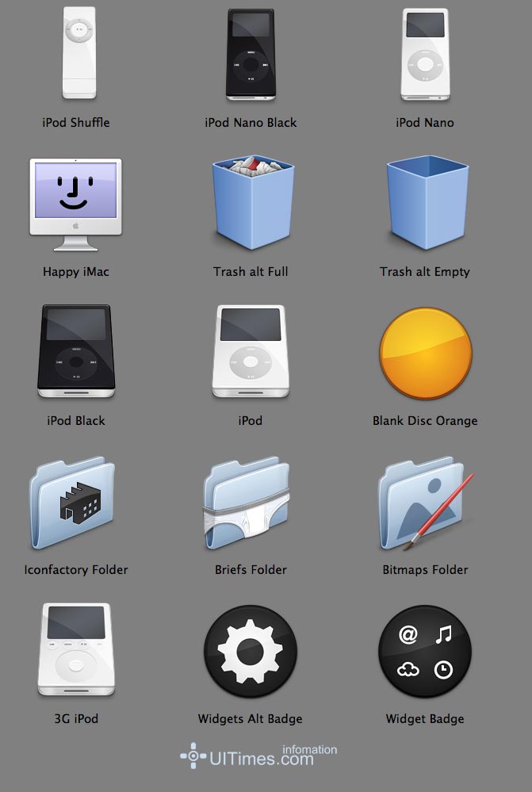Click the 'Blank Disc Orange' label
This screenshot has width=532, height=792.
pos(425,421)
